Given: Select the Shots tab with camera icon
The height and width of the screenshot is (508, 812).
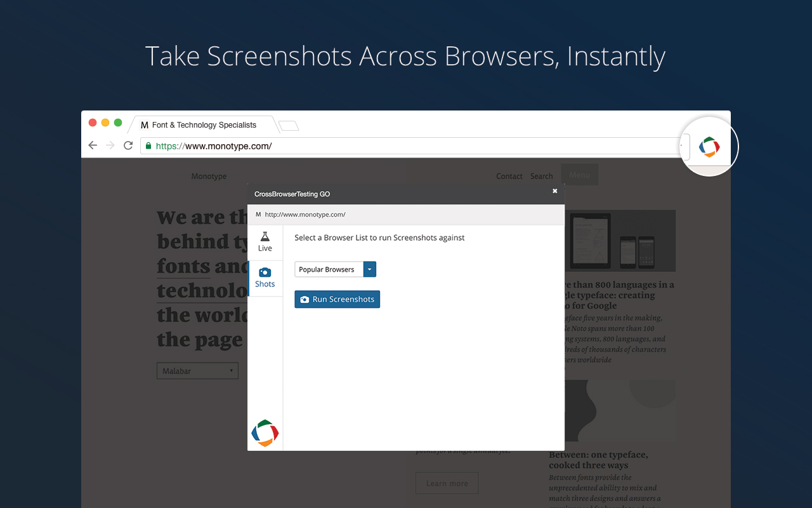Looking at the screenshot, I should 265,278.
